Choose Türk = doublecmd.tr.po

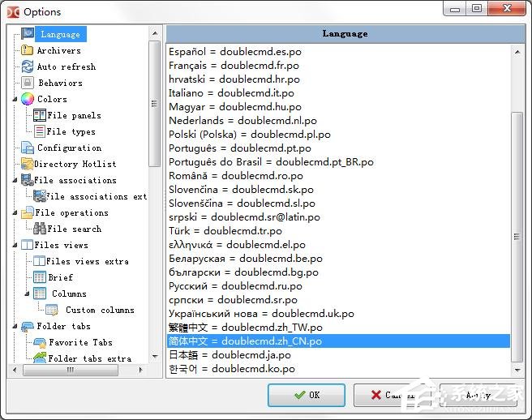pyautogui.click(x=338, y=231)
